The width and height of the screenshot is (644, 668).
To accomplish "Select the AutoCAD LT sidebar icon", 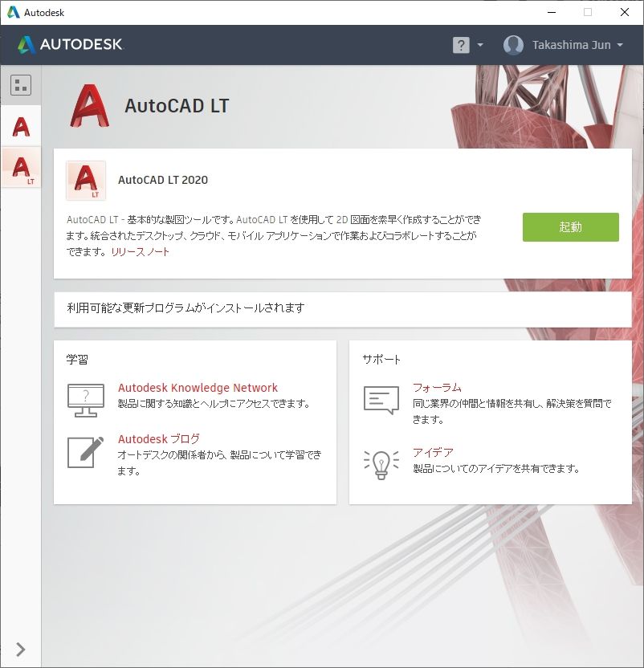I will 22,168.
